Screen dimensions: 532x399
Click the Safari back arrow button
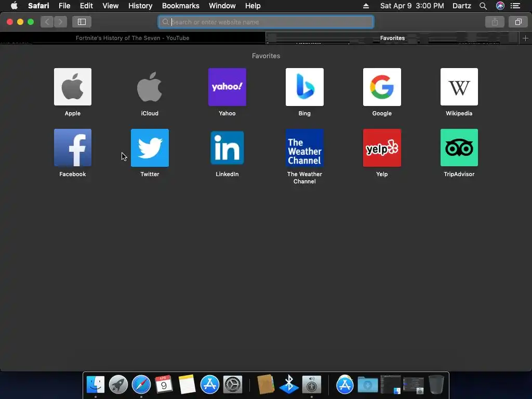pos(47,22)
